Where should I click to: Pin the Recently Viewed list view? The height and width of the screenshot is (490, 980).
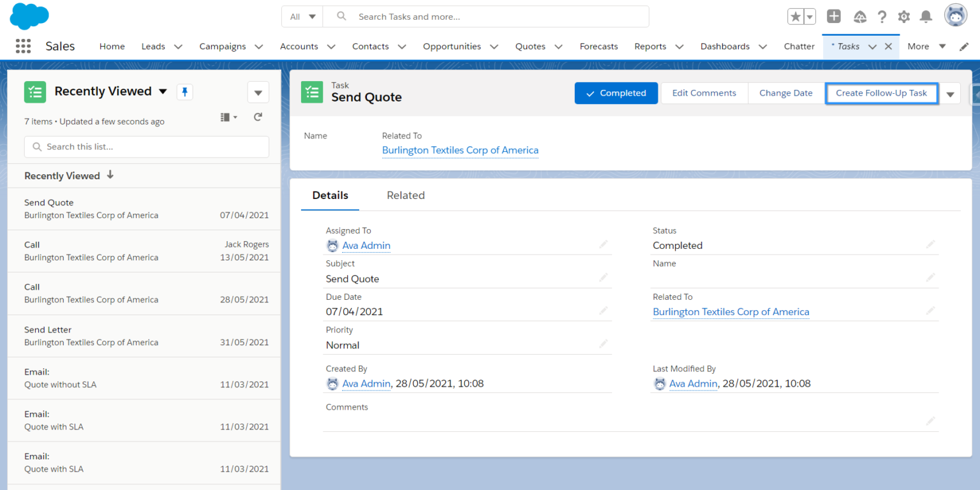coord(184,91)
